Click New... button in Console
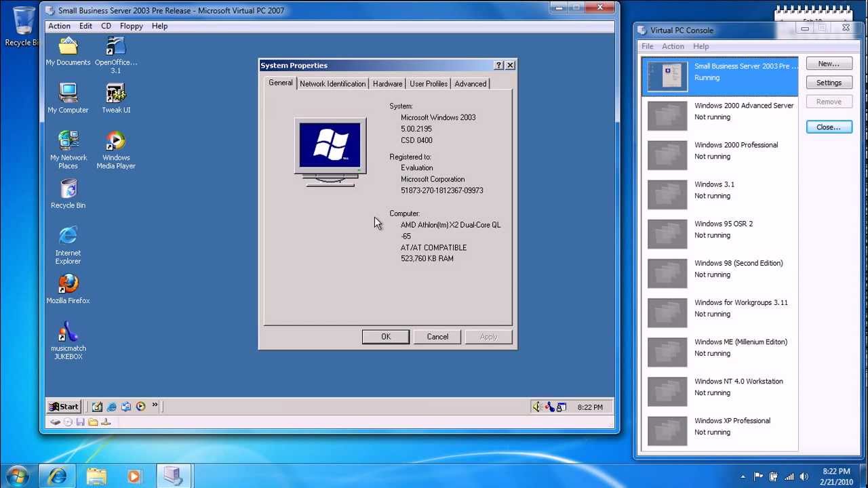The height and width of the screenshot is (488, 868). tap(829, 64)
